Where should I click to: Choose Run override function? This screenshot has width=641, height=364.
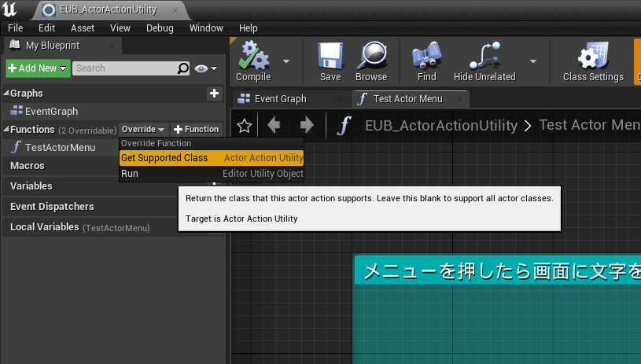point(212,174)
